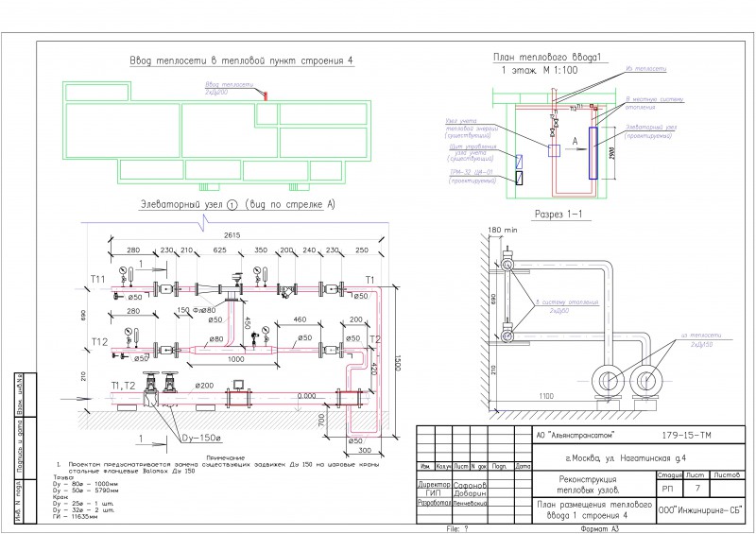Select the 'File: ?' footer text
The height and width of the screenshot is (534, 756).
coord(457,529)
